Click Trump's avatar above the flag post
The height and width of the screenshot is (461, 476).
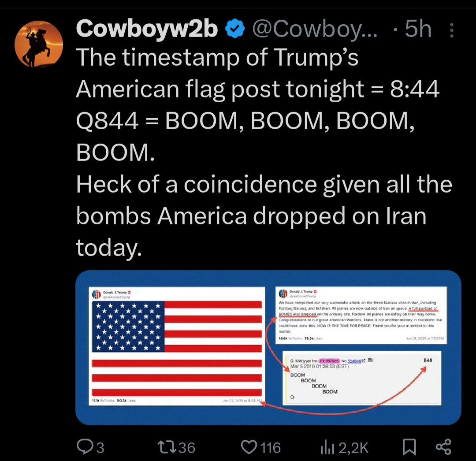point(96,294)
